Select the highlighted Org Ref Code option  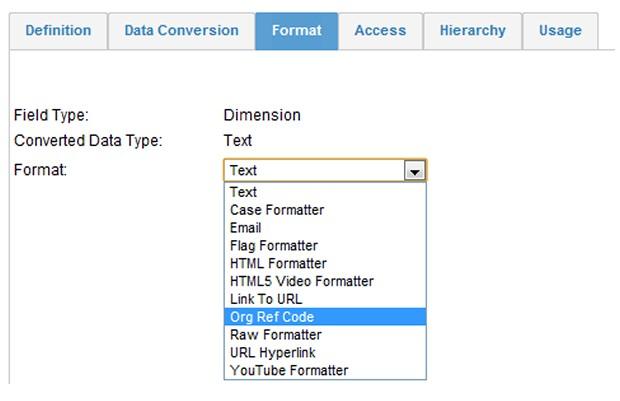(325, 317)
